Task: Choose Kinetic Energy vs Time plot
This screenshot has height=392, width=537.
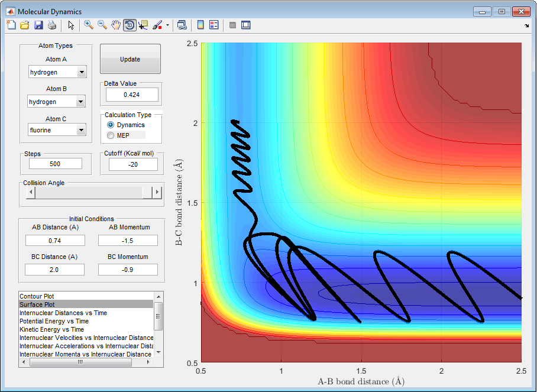Action: 51,329
